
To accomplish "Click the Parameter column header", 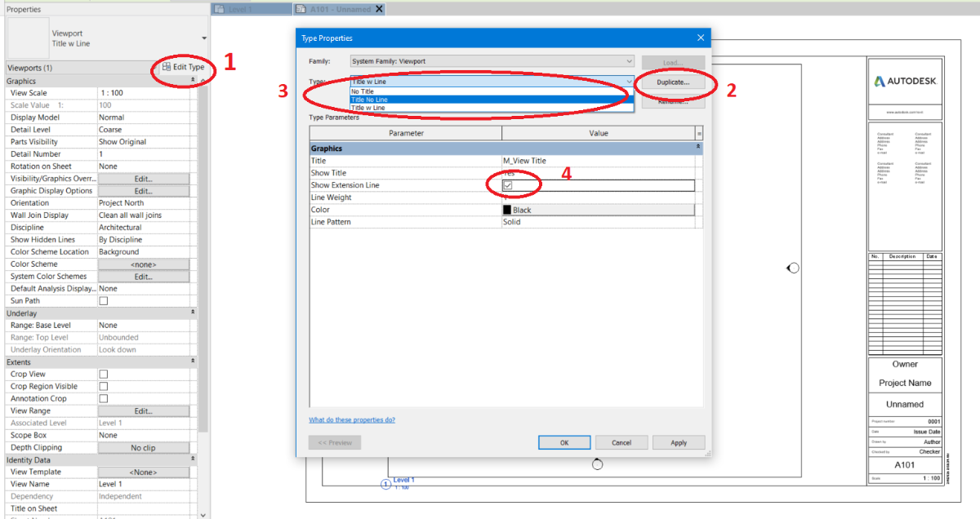I will tap(406, 133).
